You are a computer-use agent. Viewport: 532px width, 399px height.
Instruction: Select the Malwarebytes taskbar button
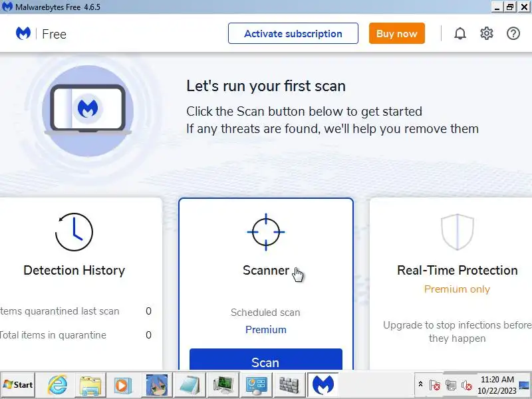[323, 385]
